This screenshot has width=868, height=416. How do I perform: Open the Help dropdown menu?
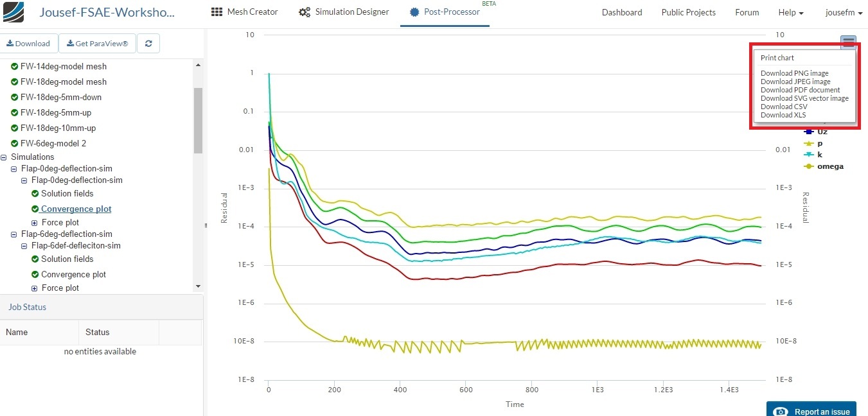point(791,12)
